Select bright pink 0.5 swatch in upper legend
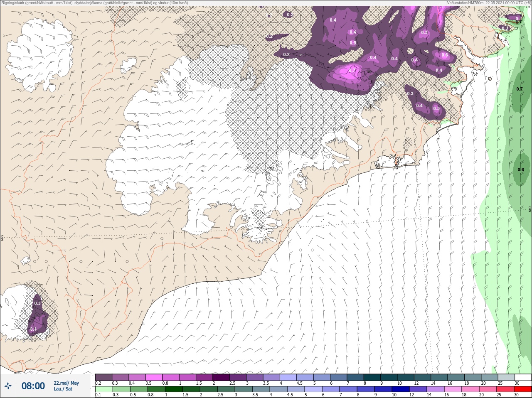 [x=154, y=377]
